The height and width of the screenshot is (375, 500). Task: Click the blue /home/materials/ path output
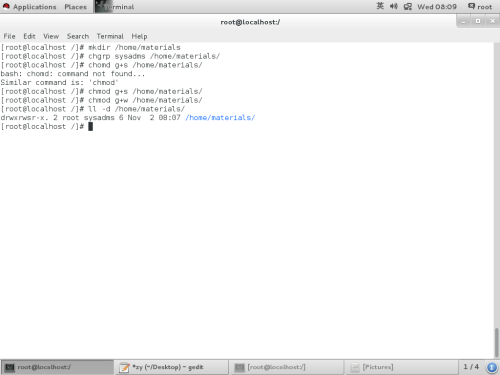point(220,117)
